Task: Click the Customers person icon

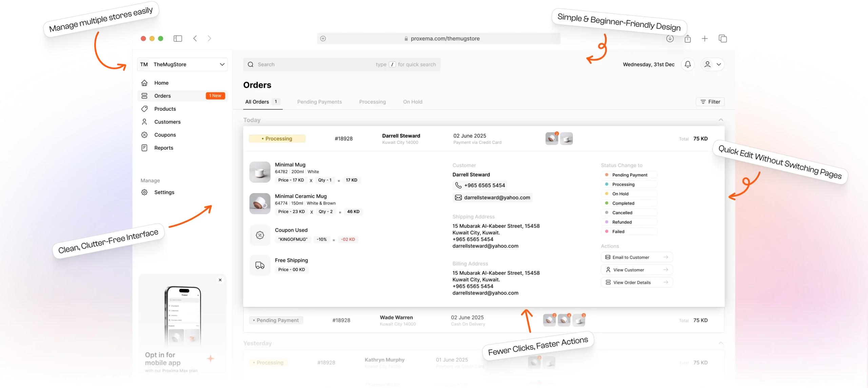Action: (x=144, y=122)
